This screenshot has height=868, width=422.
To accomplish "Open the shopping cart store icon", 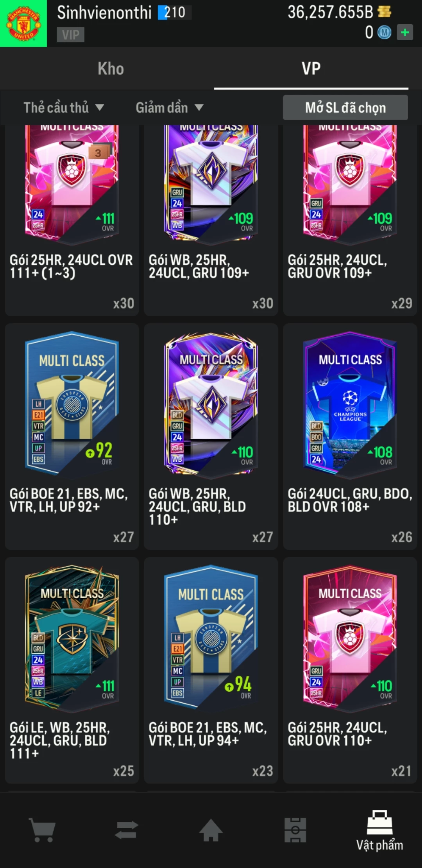I will 42,830.
